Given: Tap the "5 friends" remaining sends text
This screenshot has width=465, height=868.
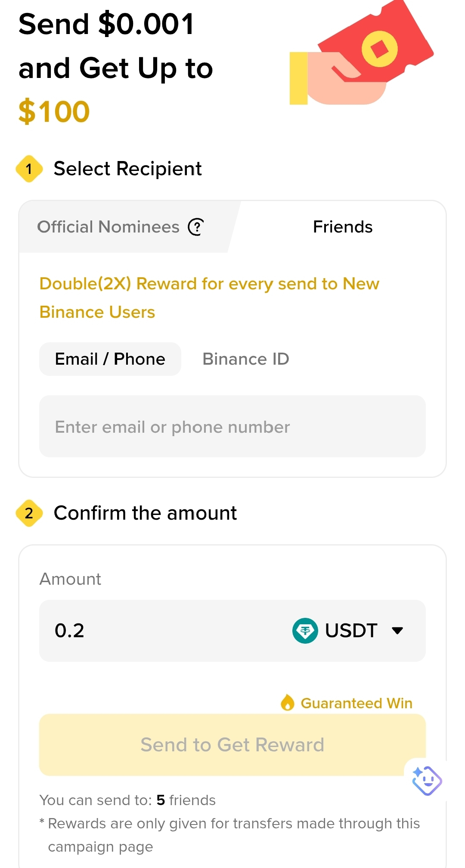Looking at the screenshot, I should pos(186,800).
